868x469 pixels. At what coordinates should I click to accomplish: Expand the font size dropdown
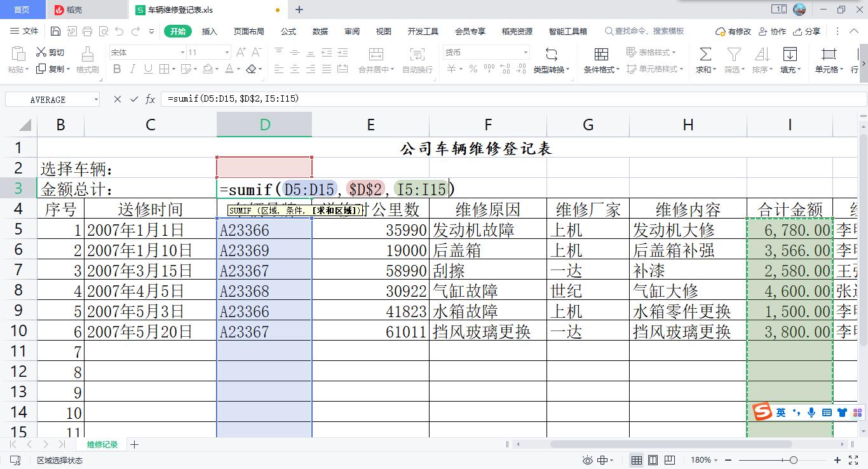227,52
